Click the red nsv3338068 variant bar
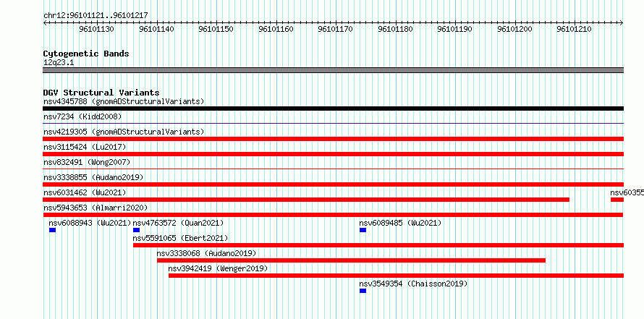The image size is (644, 319). click(351, 260)
